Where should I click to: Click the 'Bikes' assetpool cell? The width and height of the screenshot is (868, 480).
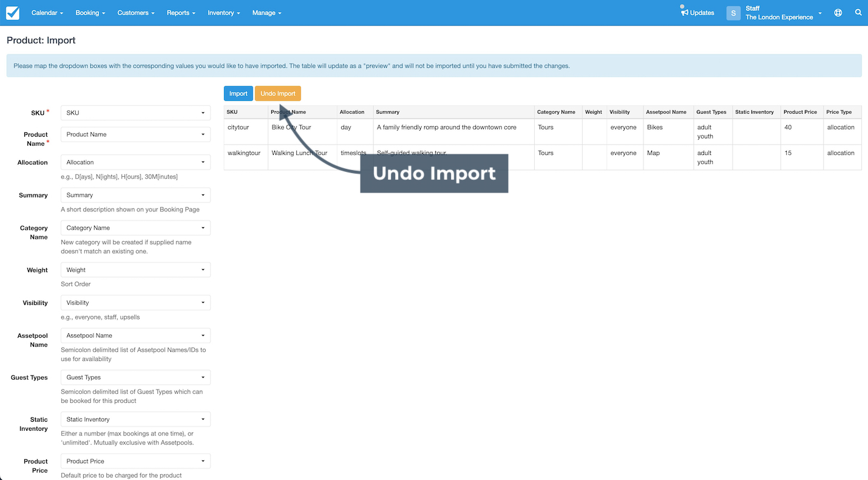(668, 131)
